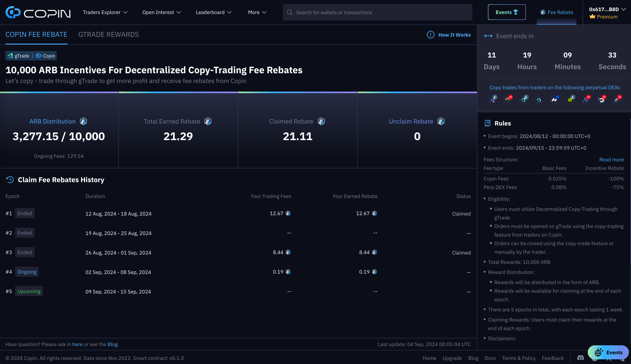Expand the Leaderboard dropdown
Viewport: 631px width, 364px height.
[x=214, y=12]
